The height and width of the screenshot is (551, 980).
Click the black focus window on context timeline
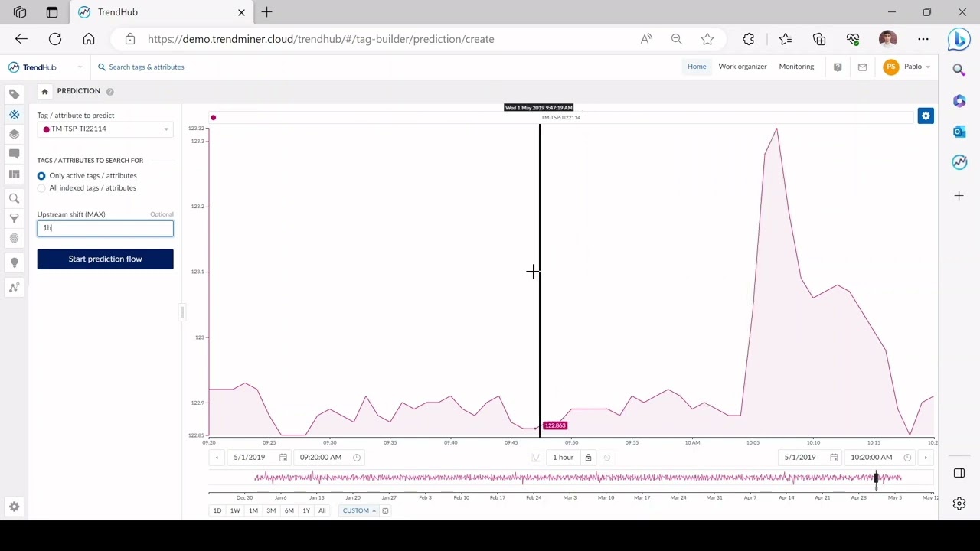(876, 478)
